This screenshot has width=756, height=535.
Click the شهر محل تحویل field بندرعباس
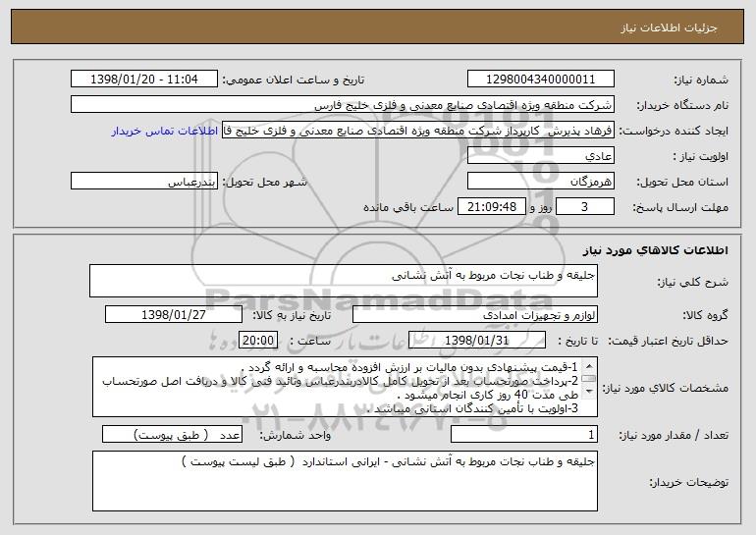coord(144,182)
